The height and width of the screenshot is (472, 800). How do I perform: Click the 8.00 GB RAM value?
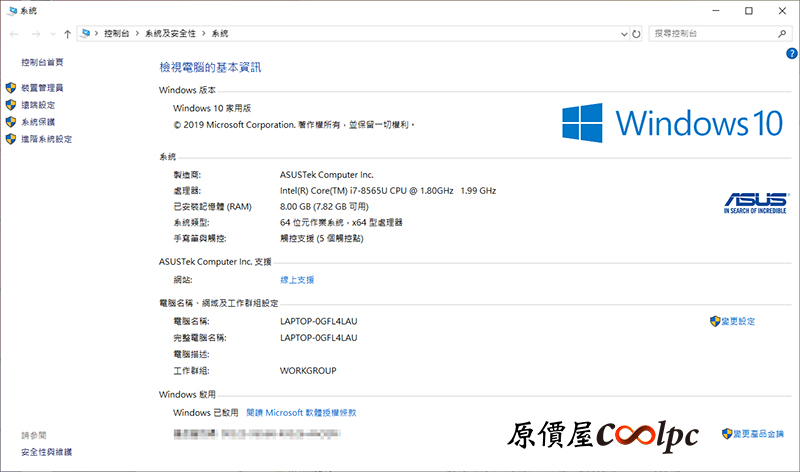pyautogui.click(x=324, y=207)
